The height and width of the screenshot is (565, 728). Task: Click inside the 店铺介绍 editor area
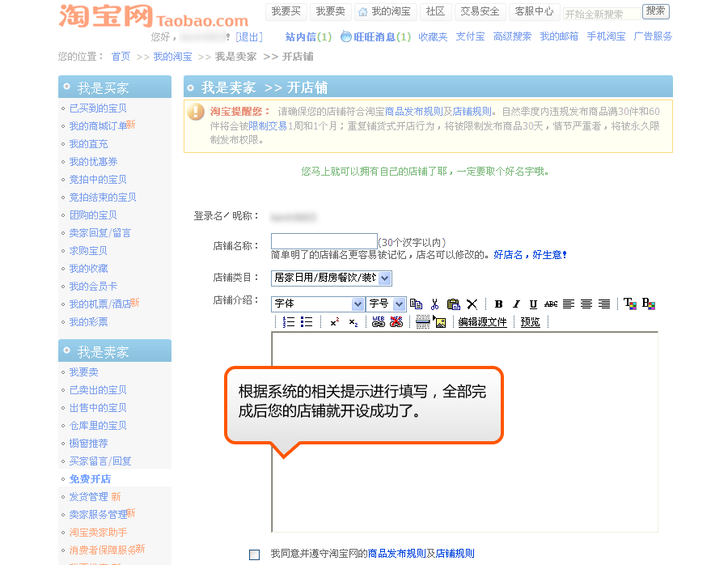[465, 432]
